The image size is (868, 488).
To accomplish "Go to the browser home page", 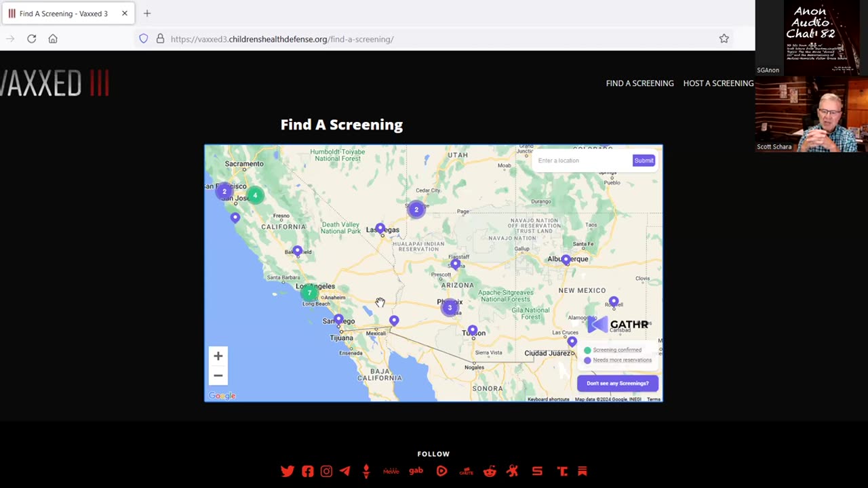I will click(53, 39).
